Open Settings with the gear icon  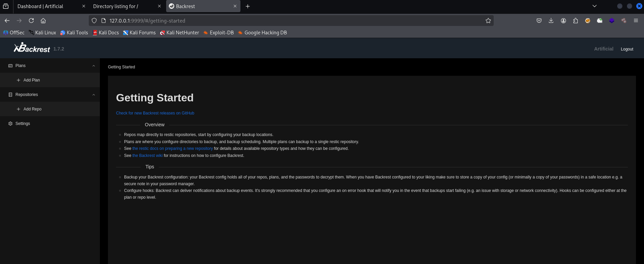coord(10,124)
